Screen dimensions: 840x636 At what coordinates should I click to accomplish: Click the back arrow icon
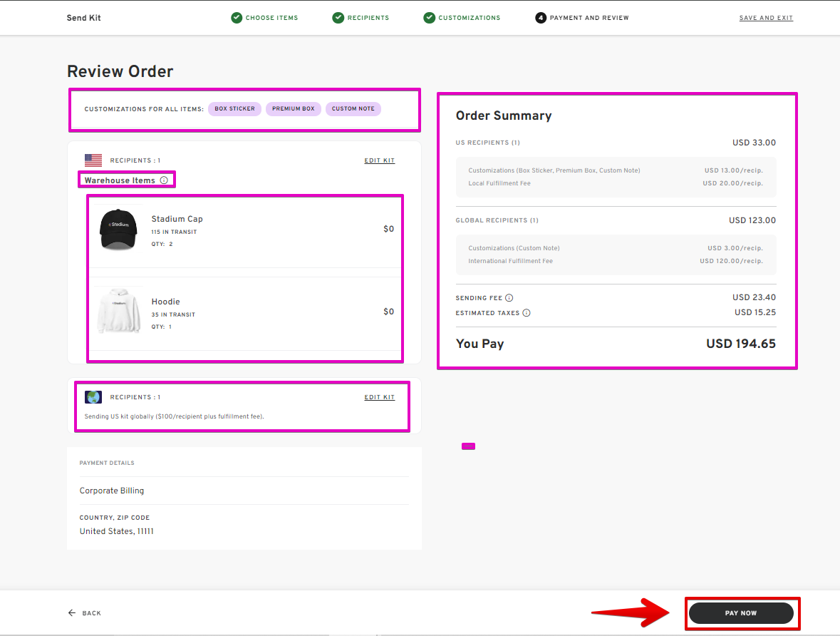[72, 613]
